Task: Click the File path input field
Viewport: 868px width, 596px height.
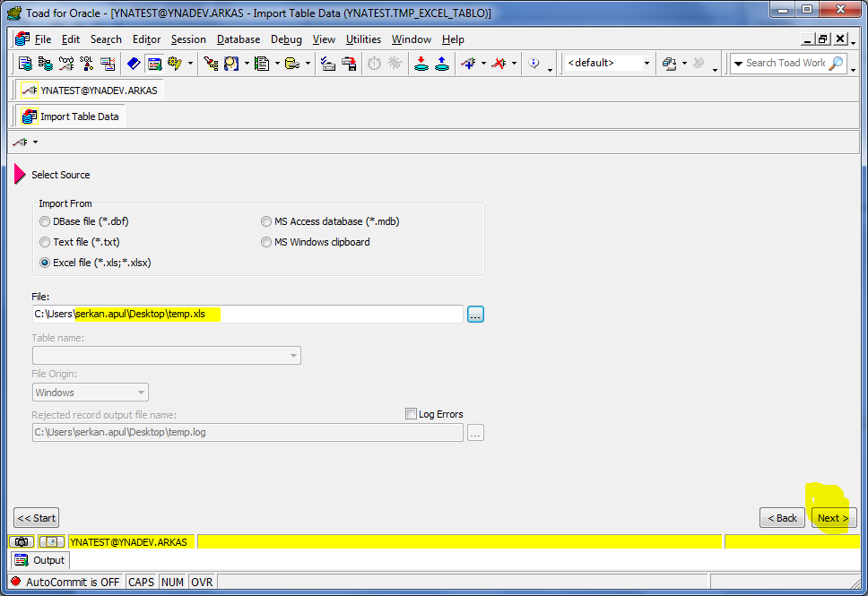Action: coord(247,315)
